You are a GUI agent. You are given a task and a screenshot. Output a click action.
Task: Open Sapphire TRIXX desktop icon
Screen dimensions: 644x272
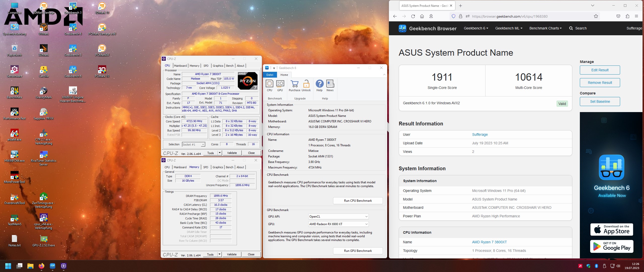[x=44, y=114]
